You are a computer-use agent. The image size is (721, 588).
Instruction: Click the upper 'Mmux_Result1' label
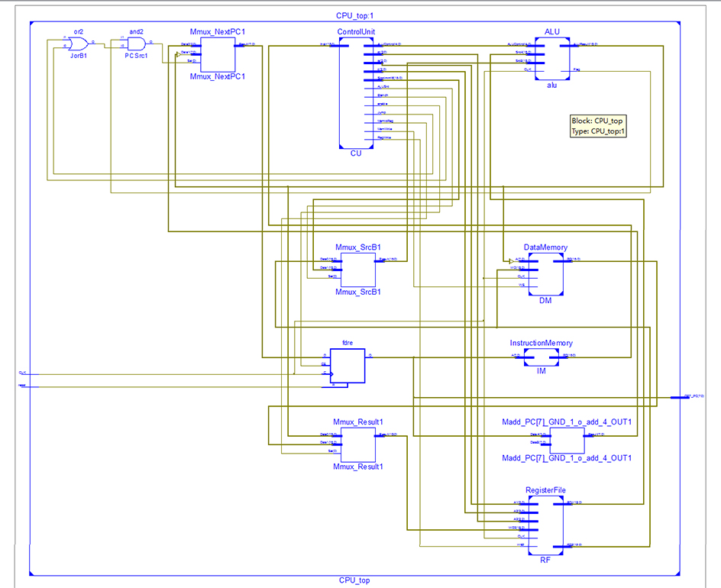[x=358, y=422]
